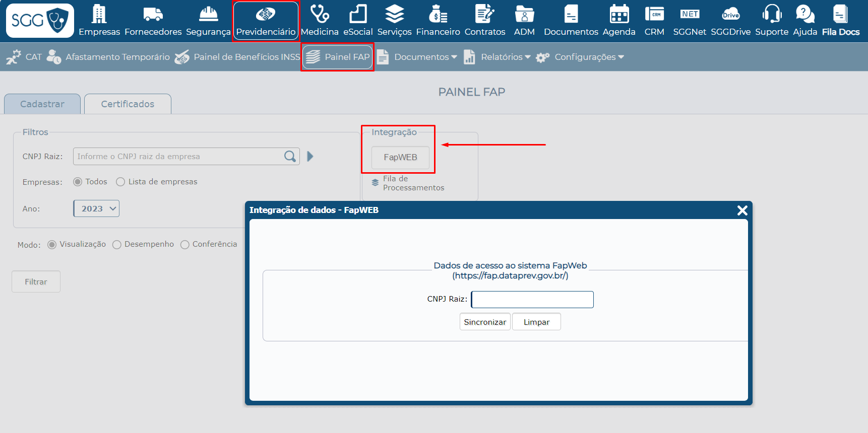This screenshot has height=433, width=868.
Task: Open the Agenda calendar module
Action: click(619, 21)
